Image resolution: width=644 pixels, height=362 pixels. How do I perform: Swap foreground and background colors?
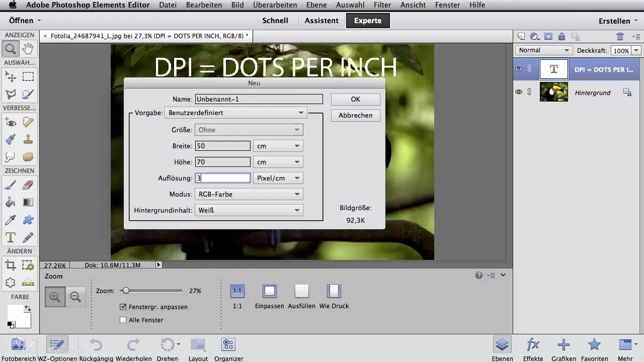pyautogui.click(x=27, y=307)
